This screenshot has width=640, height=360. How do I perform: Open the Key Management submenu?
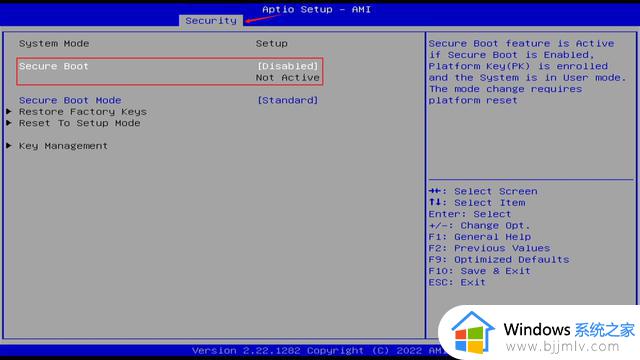63,146
